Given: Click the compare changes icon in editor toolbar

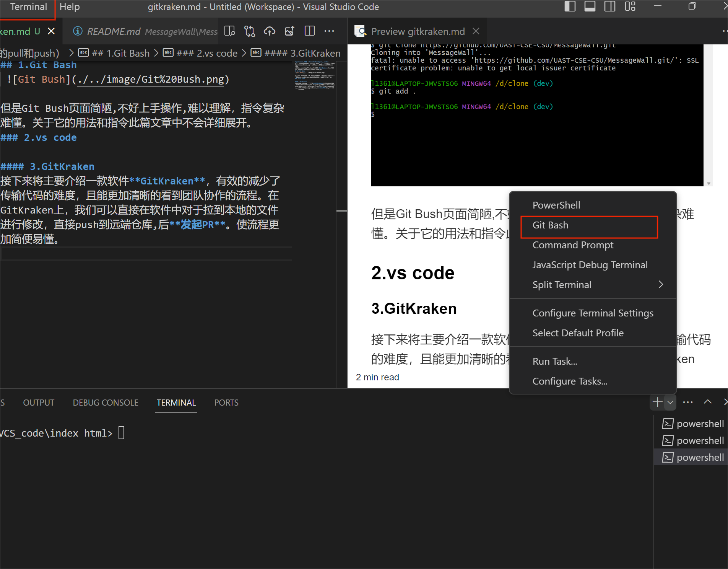Looking at the screenshot, I should click(250, 31).
